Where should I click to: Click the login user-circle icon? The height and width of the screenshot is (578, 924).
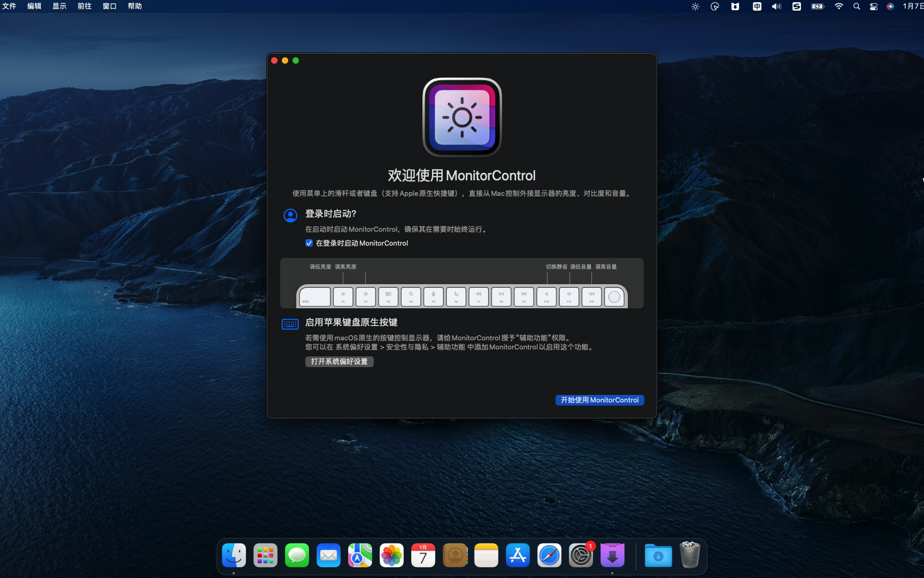click(290, 216)
